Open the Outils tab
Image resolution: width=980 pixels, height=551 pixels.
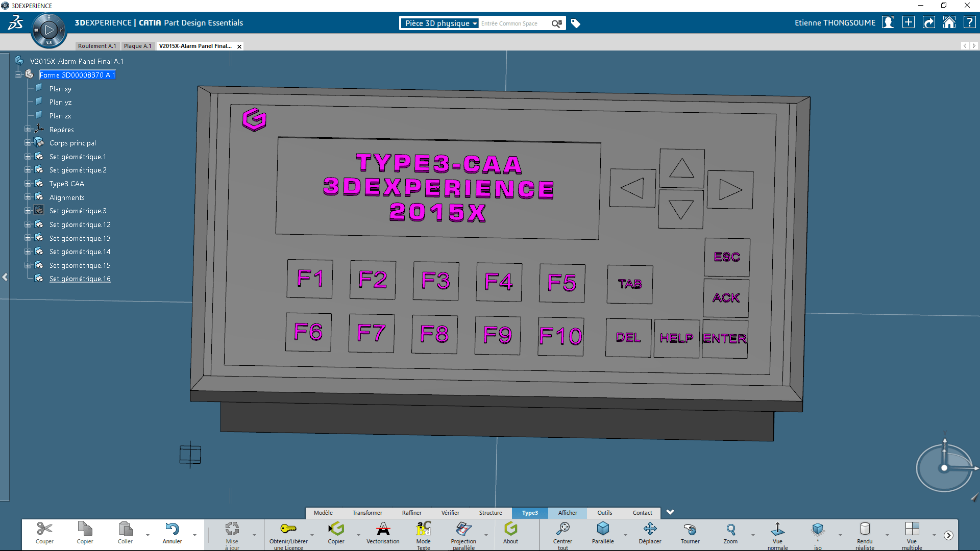click(605, 513)
